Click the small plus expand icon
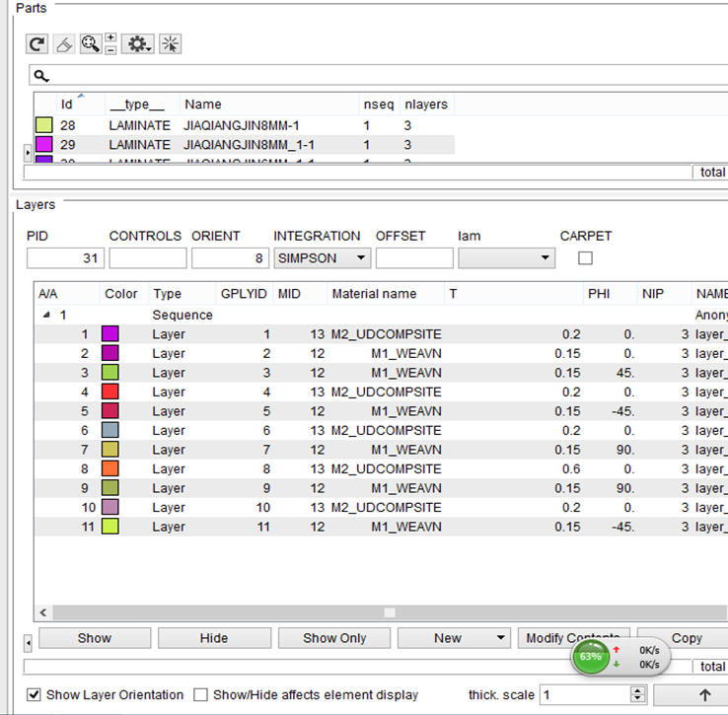The width and height of the screenshot is (728, 715). (x=110, y=37)
